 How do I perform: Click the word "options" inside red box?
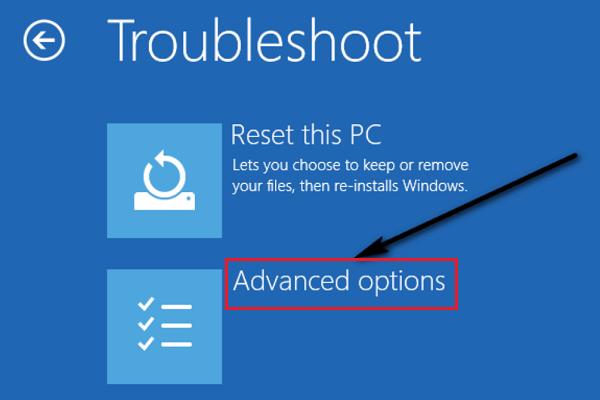402,284
